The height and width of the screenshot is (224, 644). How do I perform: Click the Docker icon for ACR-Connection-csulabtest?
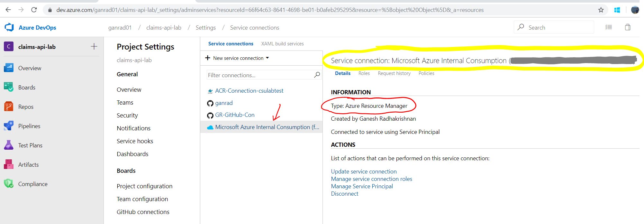tap(210, 91)
